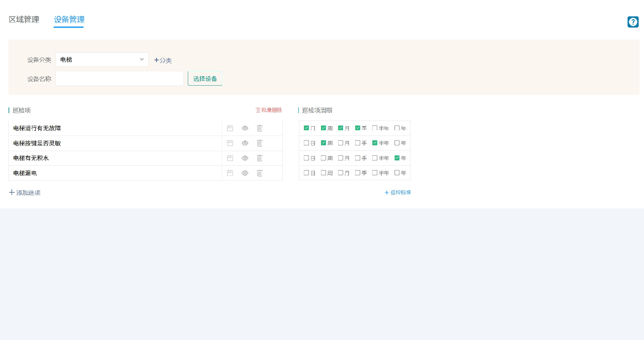Click +分类 to add a category
Viewport: 644px width, 340px height.
pyautogui.click(x=163, y=60)
